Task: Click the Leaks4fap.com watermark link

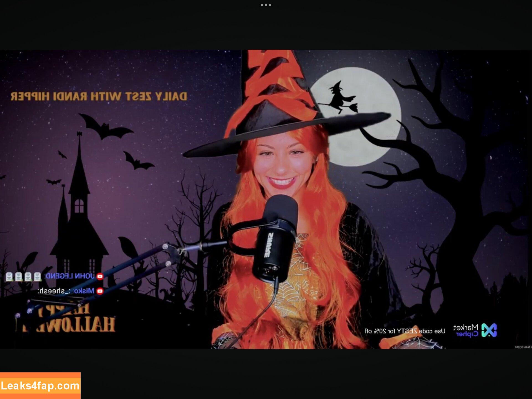Action: point(40,386)
